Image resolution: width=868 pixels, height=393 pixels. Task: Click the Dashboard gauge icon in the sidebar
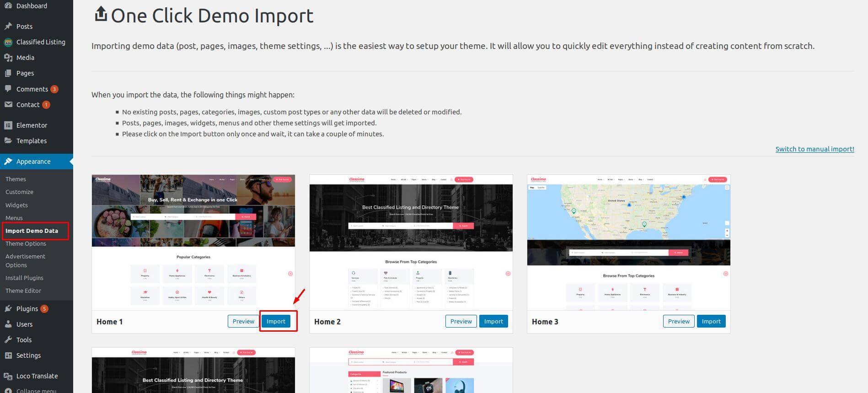8,6
